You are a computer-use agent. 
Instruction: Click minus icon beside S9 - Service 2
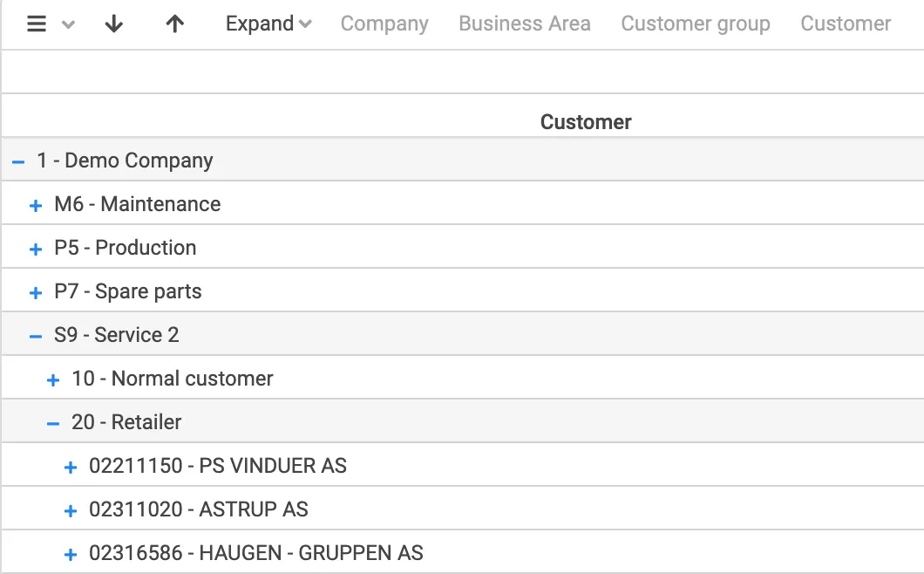click(36, 336)
